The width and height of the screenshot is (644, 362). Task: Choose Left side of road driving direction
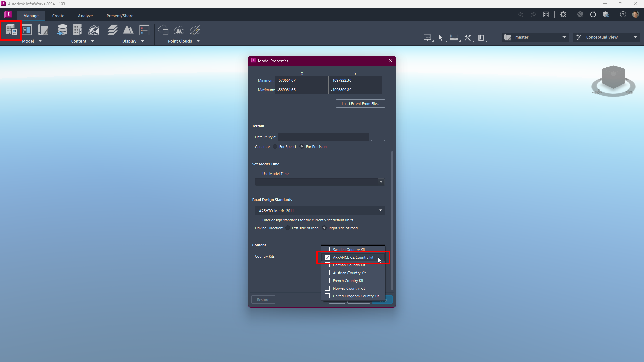pos(288,228)
